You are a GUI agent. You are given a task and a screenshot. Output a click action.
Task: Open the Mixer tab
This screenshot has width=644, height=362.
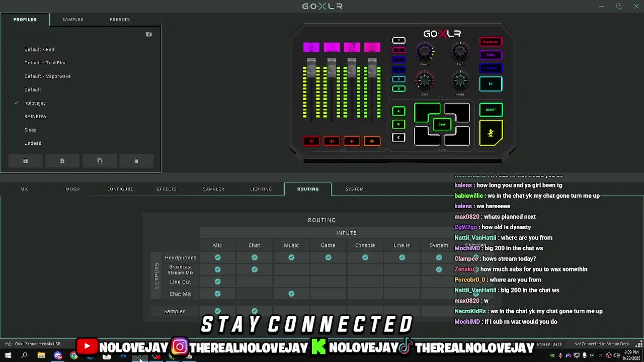73,189
